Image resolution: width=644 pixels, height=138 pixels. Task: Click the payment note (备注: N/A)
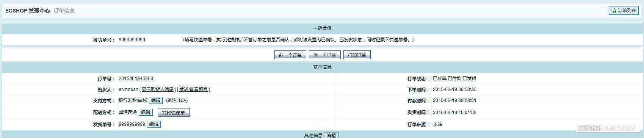[177, 100]
